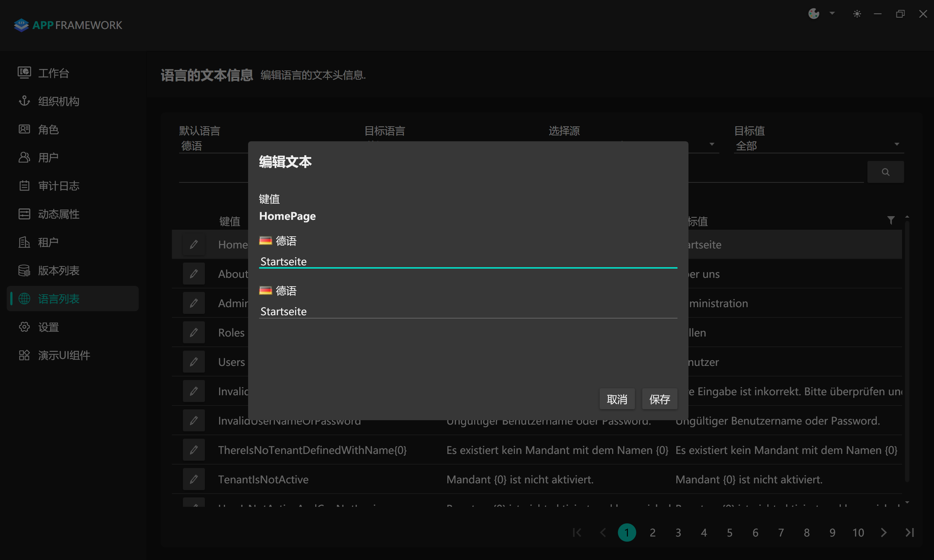Click the table vertical scrollbar
The image size is (934, 560).
click(907, 351)
